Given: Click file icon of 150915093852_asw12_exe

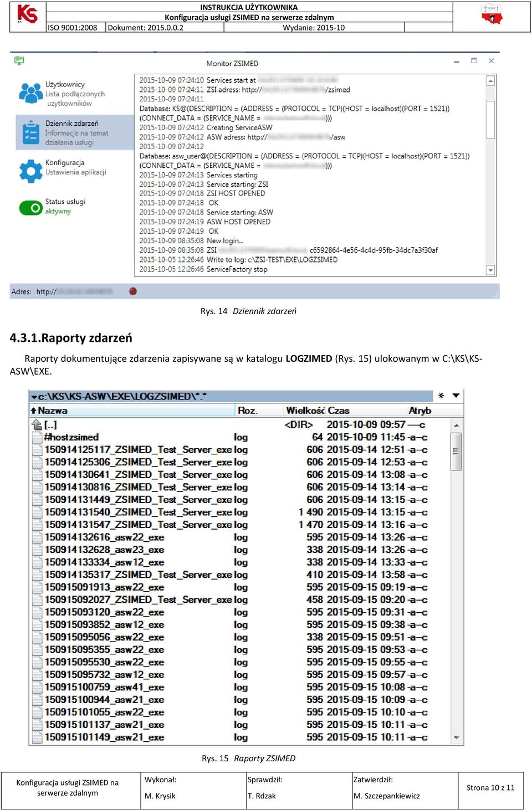Looking at the screenshot, I should pos(37,625).
